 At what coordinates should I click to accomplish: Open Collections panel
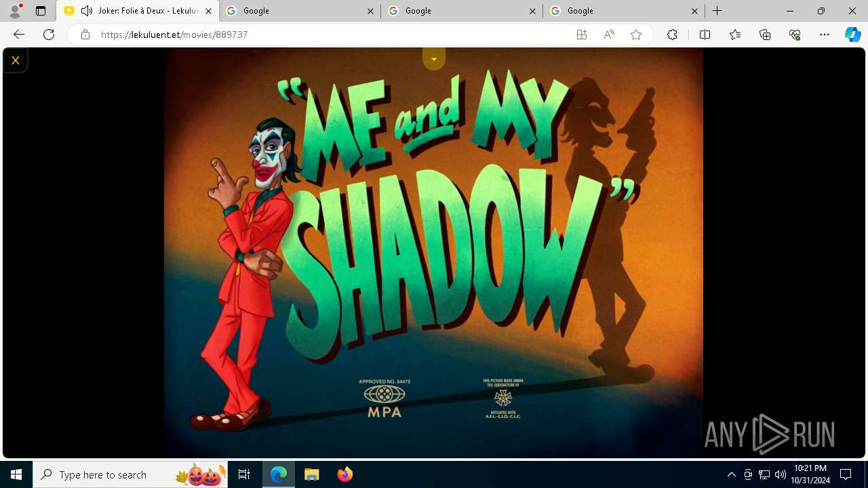(765, 35)
